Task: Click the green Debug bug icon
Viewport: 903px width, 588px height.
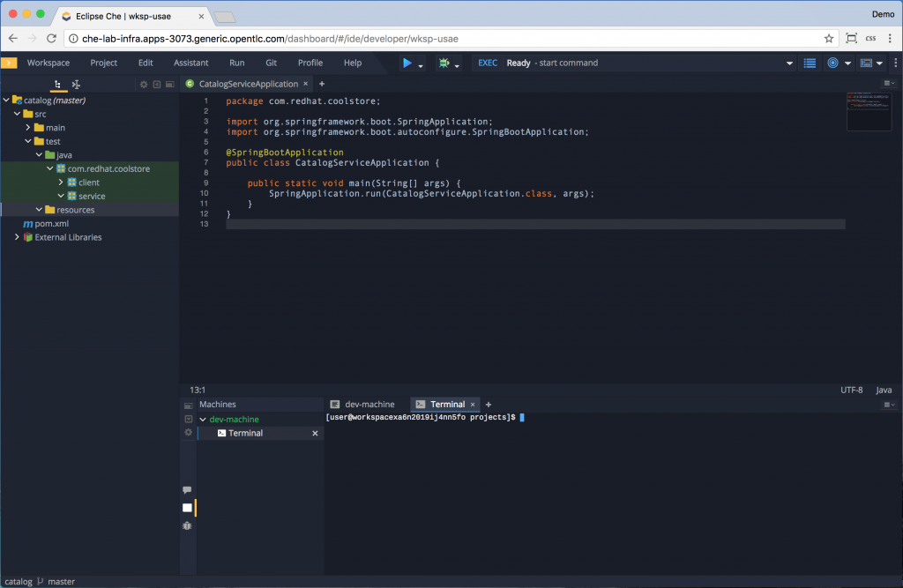Action: coord(444,63)
